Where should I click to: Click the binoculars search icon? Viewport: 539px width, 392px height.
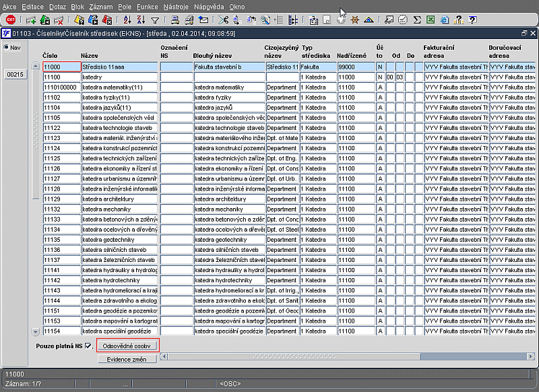pos(265,20)
